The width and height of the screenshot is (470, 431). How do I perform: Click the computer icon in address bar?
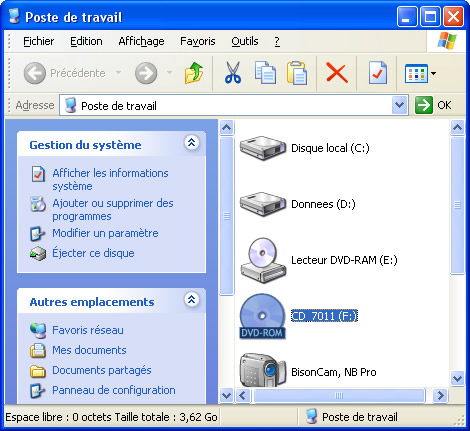pyautogui.click(x=70, y=105)
